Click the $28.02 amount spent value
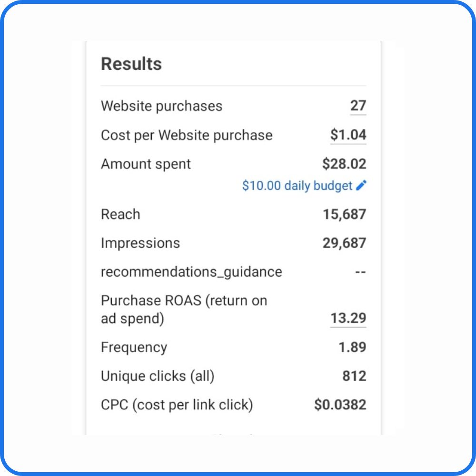The image size is (476, 476). click(x=344, y=164)
